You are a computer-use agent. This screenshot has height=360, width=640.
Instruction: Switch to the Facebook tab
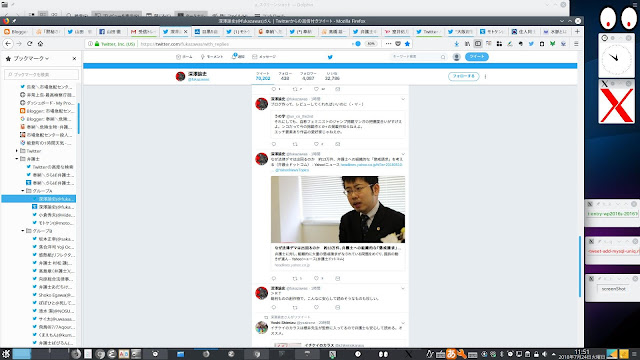coord(111,31)
